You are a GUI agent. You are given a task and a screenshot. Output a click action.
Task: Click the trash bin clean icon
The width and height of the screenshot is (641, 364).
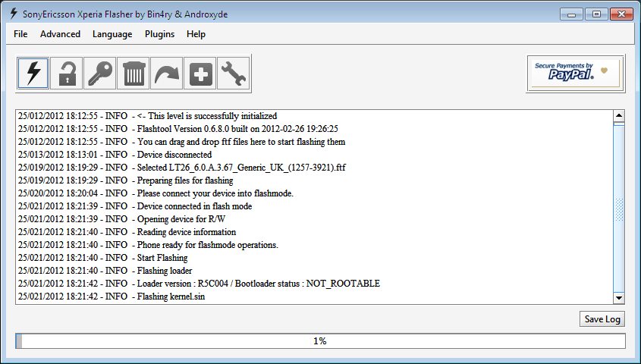click(134, 74)
